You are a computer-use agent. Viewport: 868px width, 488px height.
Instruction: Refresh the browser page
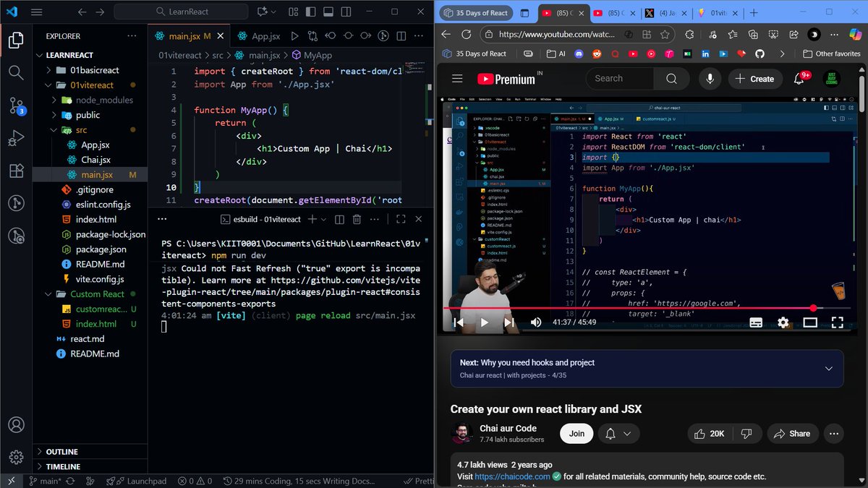click(x=466, y=34)
